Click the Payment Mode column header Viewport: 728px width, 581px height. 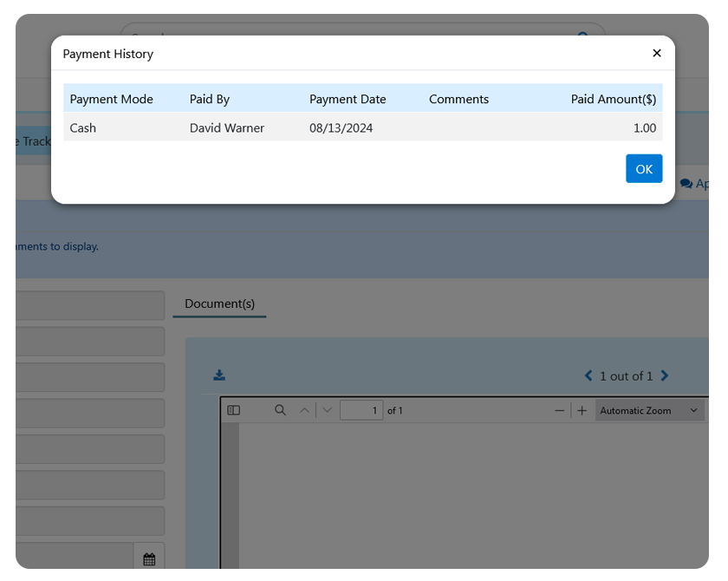point(111,100)
